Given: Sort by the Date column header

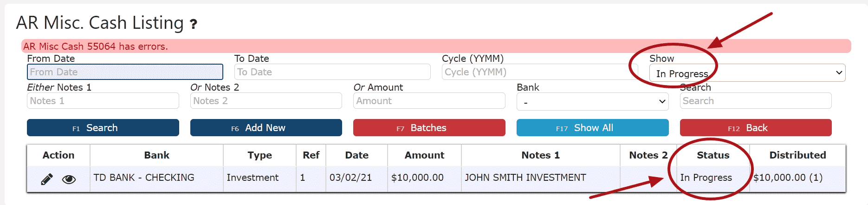Looking at the screenshot, I should coord(356,155).
